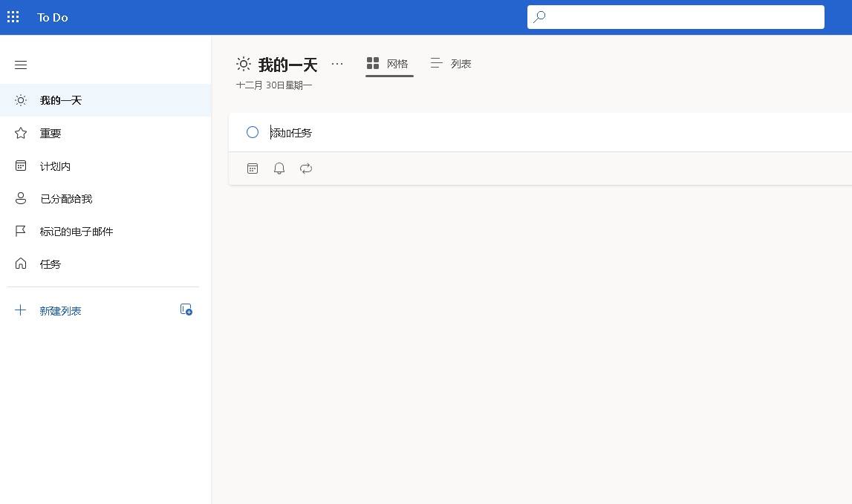Click the circle next to 添加任务

[x=253, y=132]
